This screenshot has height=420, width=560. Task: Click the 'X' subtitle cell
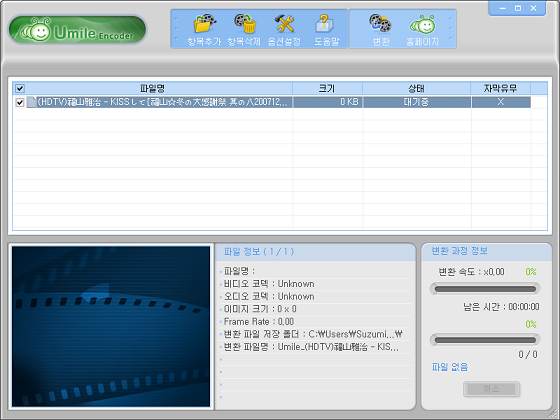(x=501, y=102)
